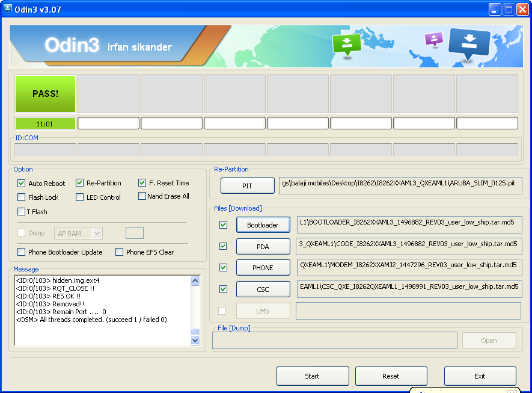Click the File Dump path field
Viewport: 532px width, 393px height.
coord(335,341)
